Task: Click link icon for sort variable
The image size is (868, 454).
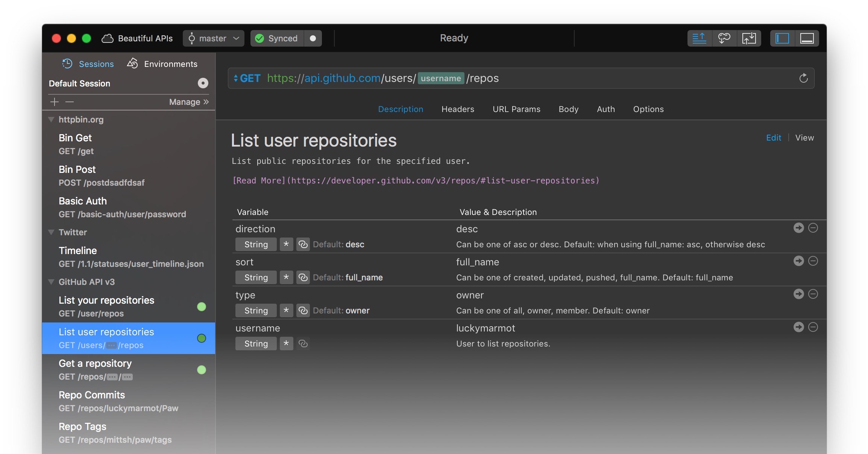Action: coord(303,277)
